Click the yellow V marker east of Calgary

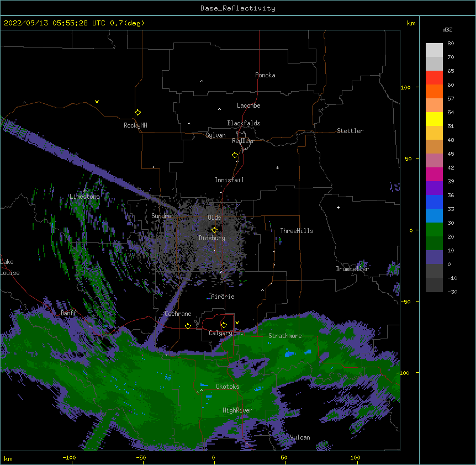(x=237, y=323)
